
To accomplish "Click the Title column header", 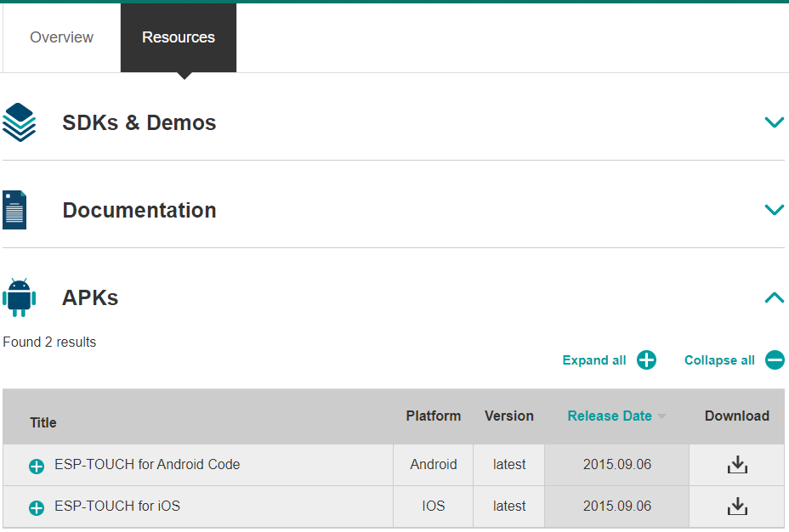I will coord(43,422).
